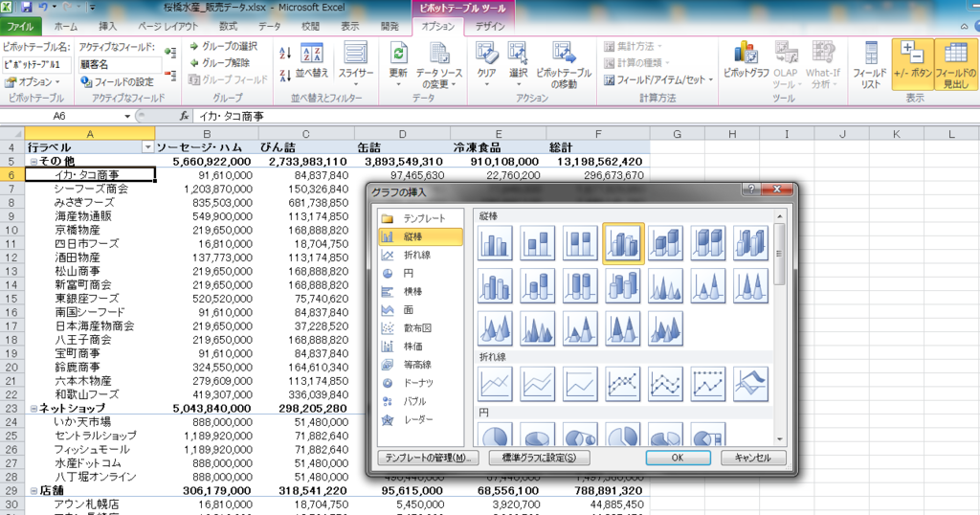Pick the clustered pyramid chart icon

pos(538,328)
